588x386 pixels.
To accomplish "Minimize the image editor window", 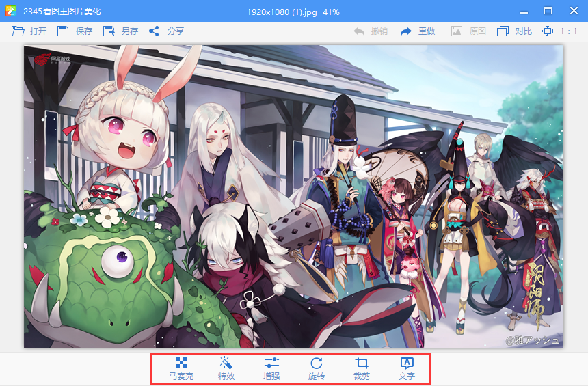I will [523, 12].
